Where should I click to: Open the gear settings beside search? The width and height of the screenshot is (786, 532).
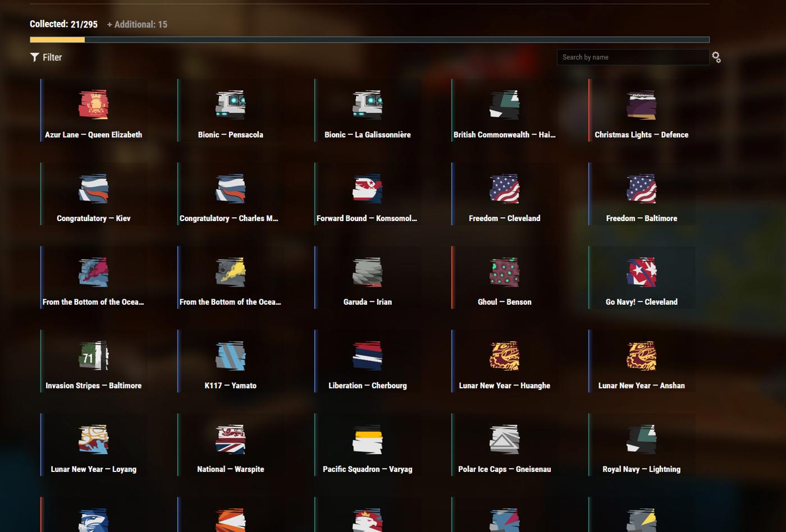(x=716, y=57)
